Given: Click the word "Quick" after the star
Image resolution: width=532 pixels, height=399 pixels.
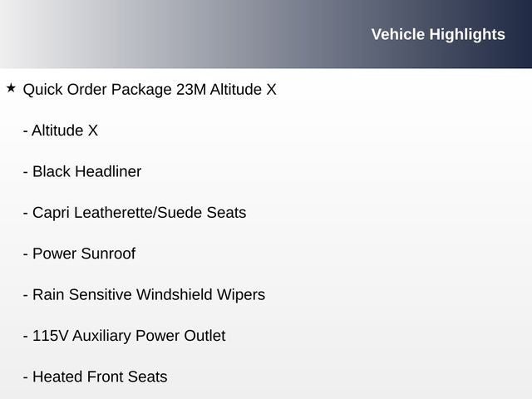Looking at the screenshot, I should [42, 90].
